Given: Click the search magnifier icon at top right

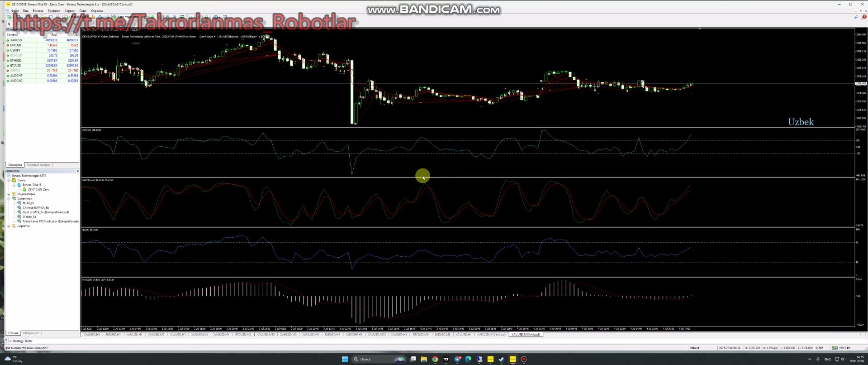Looking at the screenshot, I should (856, 17).
